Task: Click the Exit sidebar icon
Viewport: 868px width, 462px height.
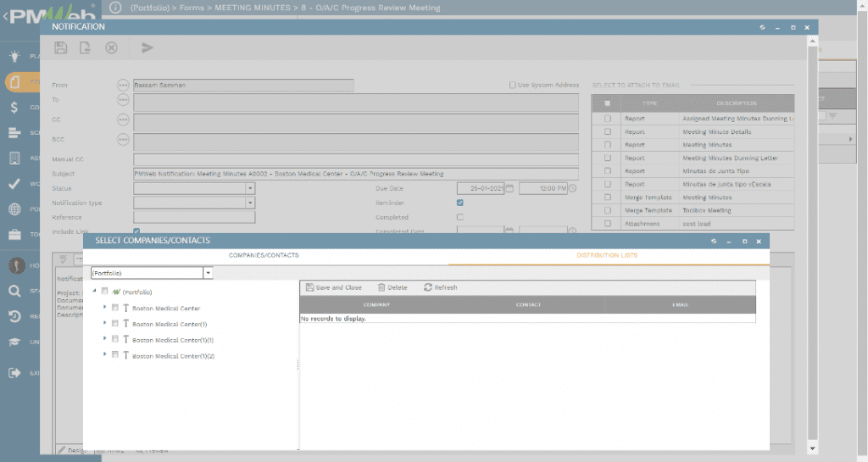Action: (x=15, y=373)
